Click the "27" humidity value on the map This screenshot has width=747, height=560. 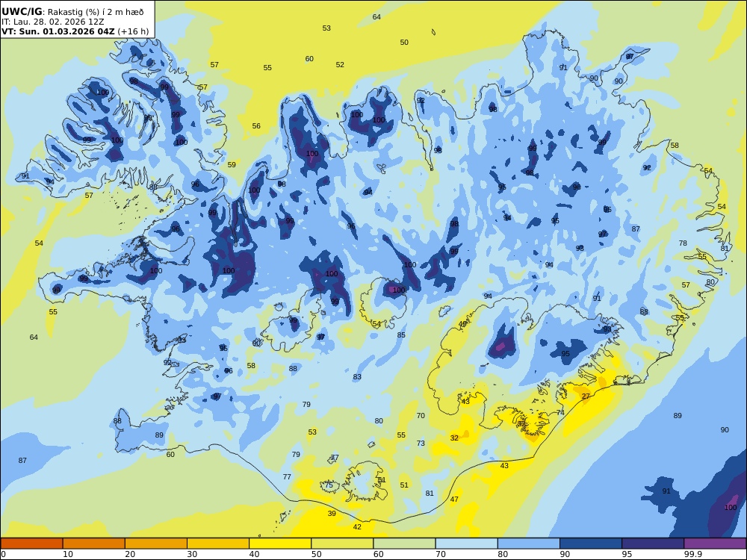(x=586, y=396)
